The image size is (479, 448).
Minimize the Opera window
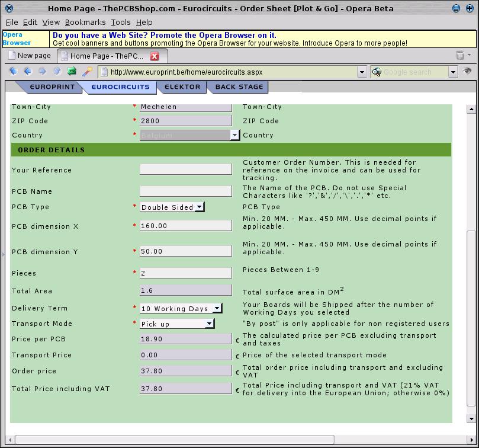tap(456, 8)
